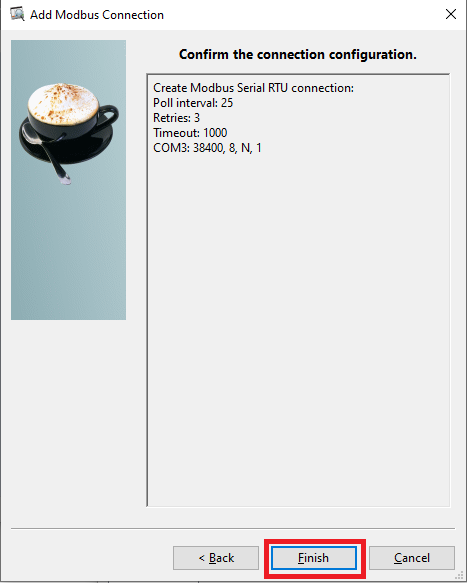
Task: Confirm the connection with Finish
Action: (314, 558)
